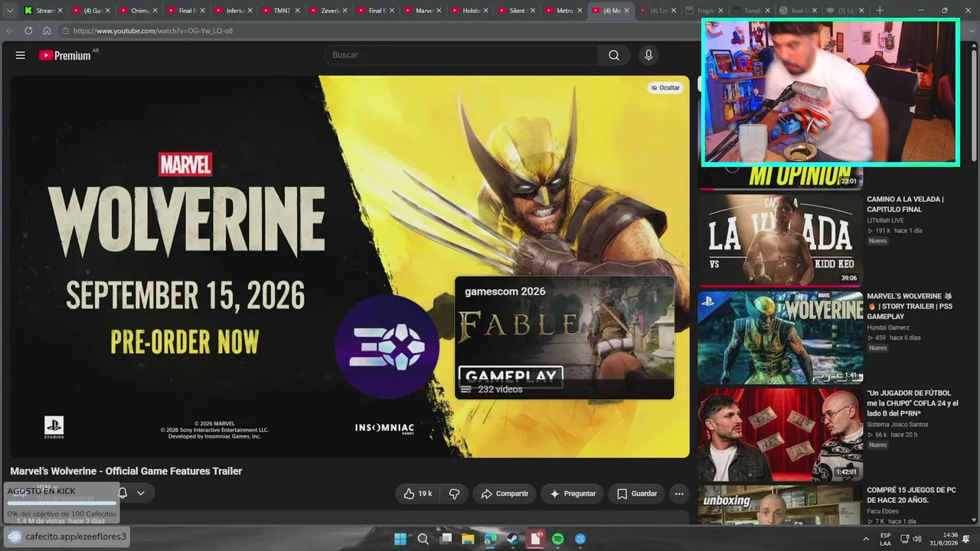Open volume control in system tray

point(917,539)
